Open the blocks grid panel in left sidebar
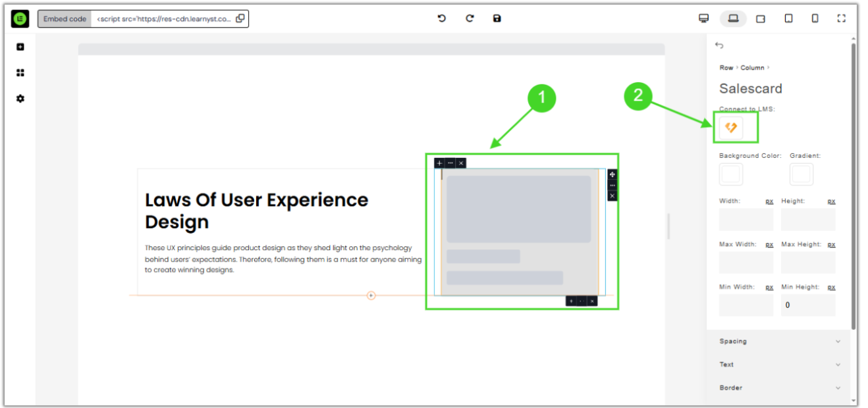 coord(20,72)
